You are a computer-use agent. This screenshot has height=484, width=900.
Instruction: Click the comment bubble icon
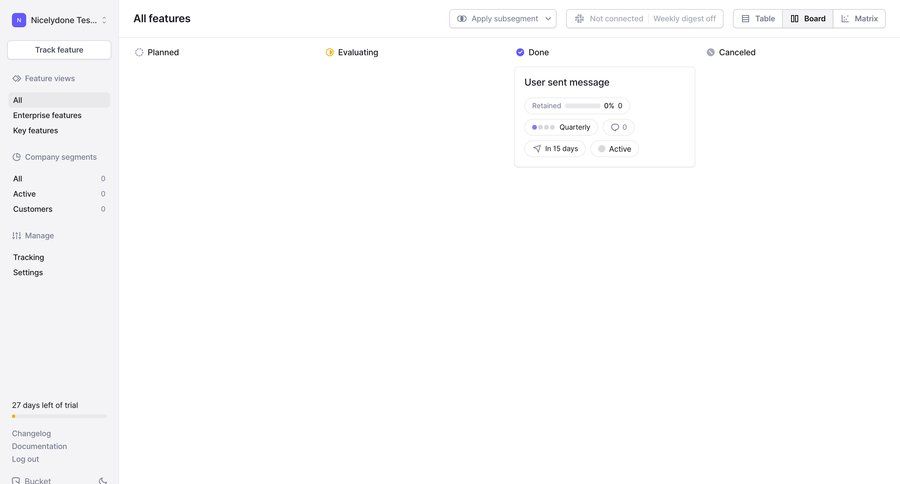pos(615,127)
